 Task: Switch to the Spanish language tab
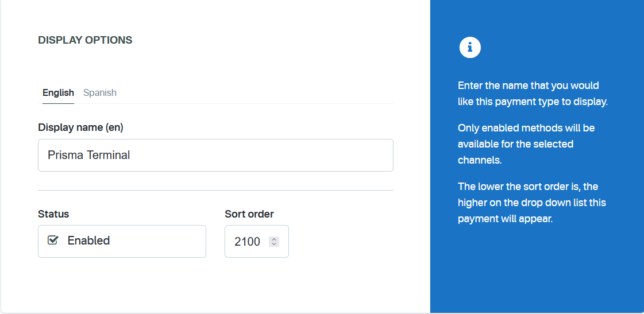(100, 93)
